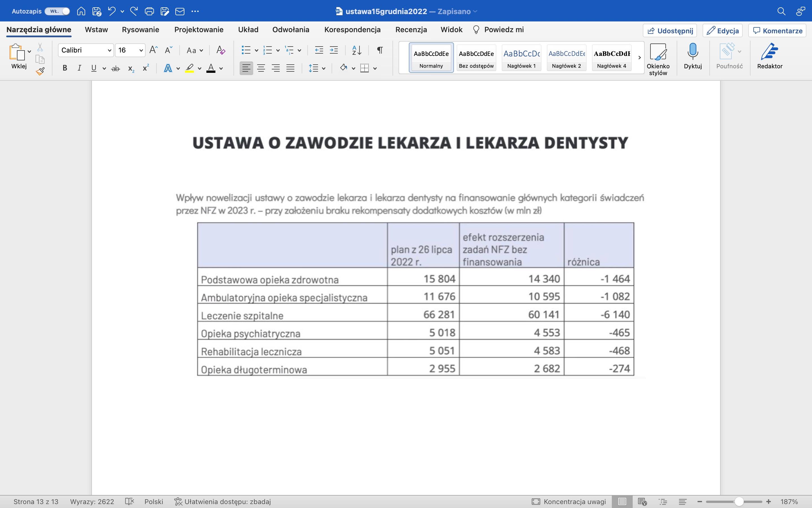Image resolution: width=812 pixels, height=508 pixels.
Task: Open the undo history dropdown arrow
Action: tap(122, 11)
